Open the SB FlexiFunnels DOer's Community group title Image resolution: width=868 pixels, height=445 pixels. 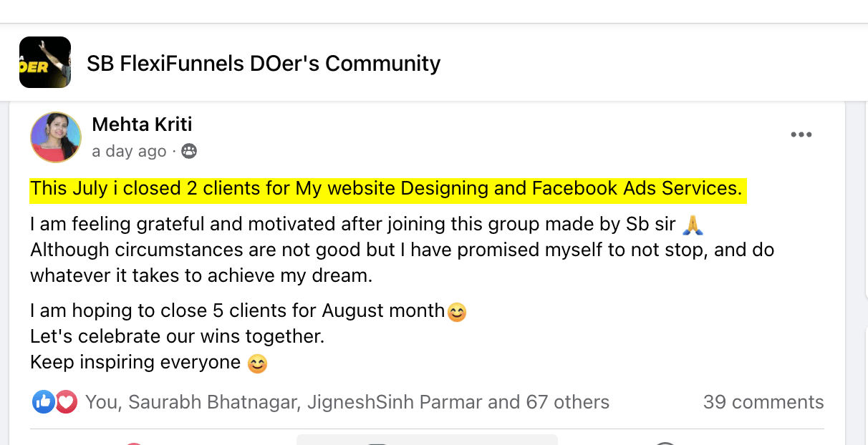[263, 64]
